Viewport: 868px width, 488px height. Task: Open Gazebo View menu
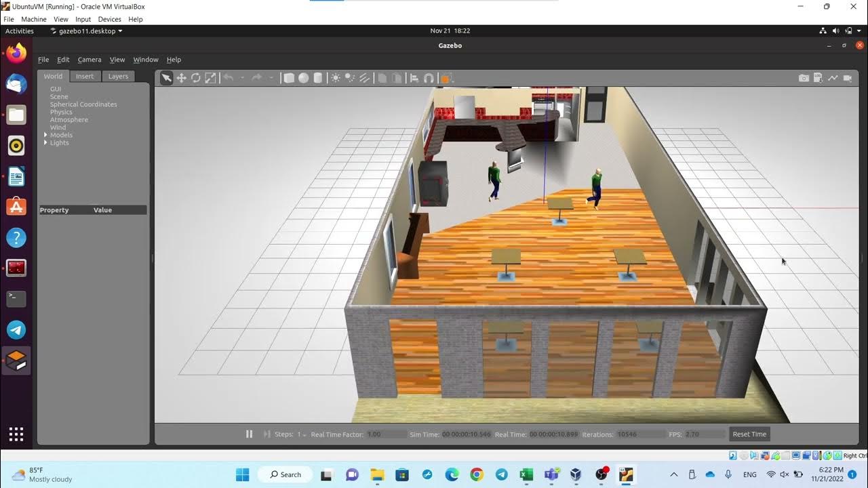tap(117, 60)
